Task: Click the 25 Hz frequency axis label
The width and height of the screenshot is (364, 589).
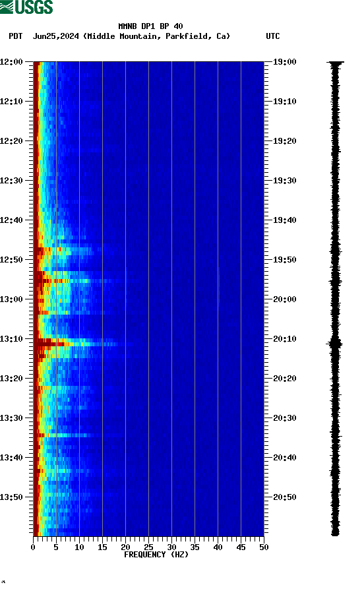Action: click(148, 547)
